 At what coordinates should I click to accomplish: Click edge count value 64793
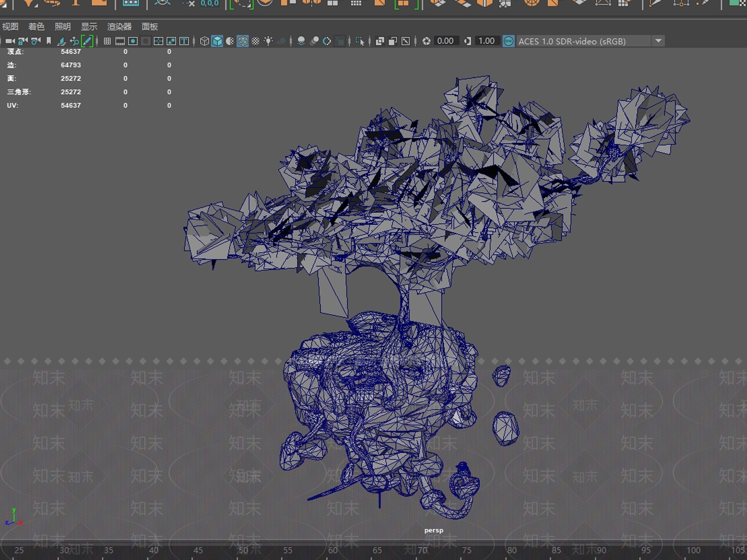click(71, 65)
